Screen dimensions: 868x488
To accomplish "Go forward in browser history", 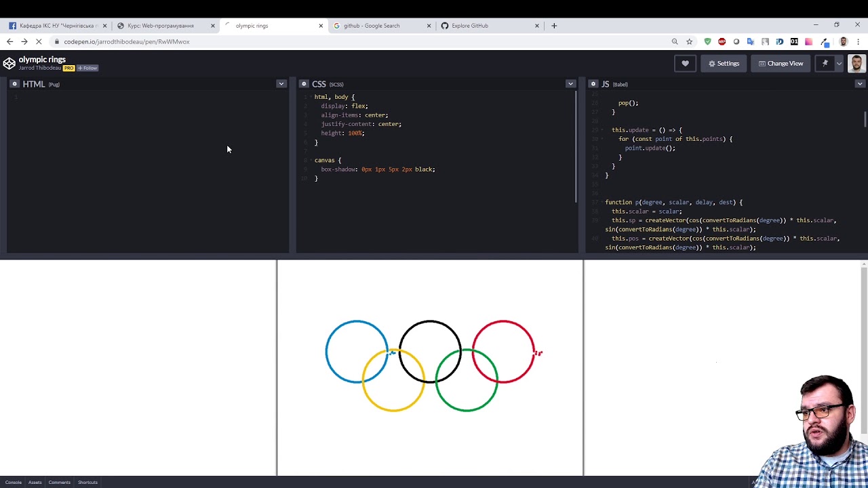I will tap(24, 41).
